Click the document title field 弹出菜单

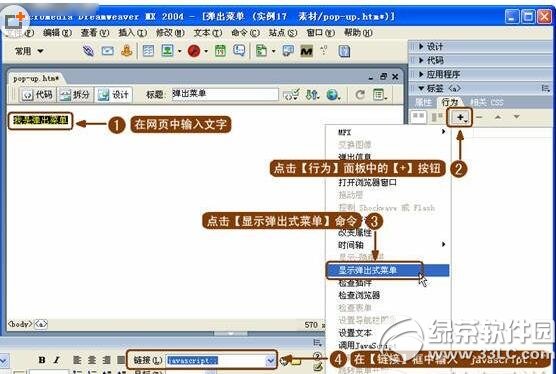click(225, 94)
